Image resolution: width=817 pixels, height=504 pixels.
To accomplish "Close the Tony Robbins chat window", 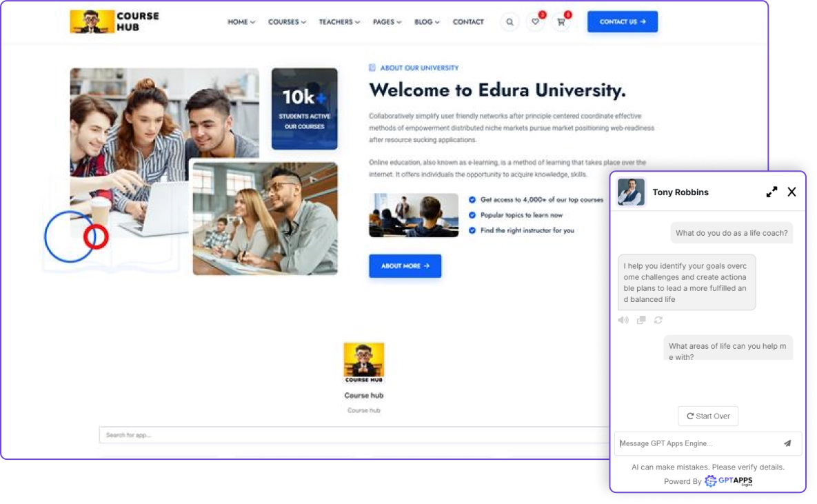I will (791, 192).
